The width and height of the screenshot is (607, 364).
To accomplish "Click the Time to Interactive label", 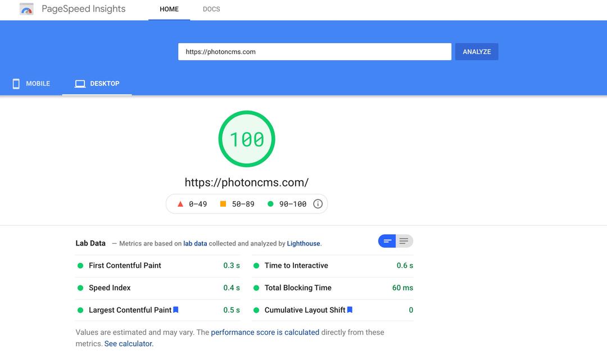I will [x=296, y=266].
